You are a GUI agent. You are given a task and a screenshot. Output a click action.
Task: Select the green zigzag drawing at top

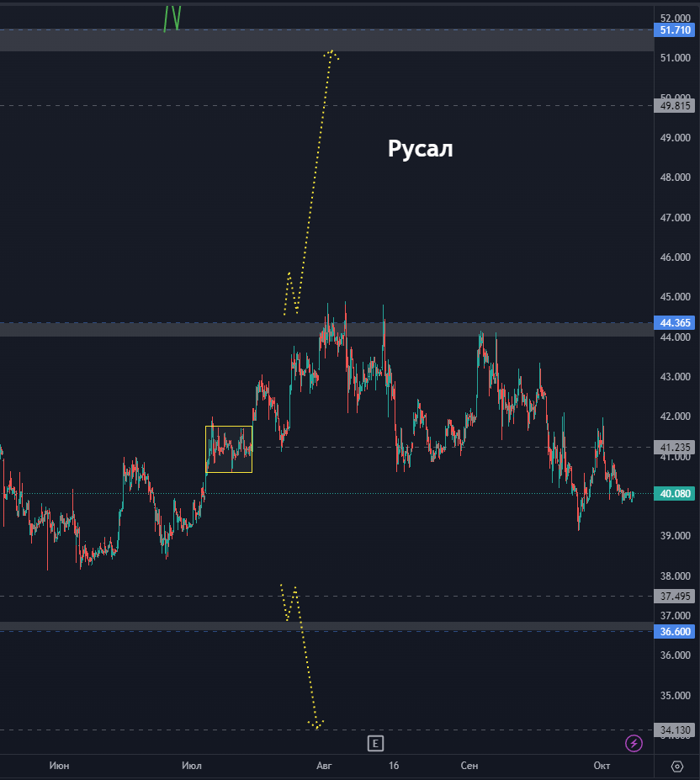click(172, 19)
